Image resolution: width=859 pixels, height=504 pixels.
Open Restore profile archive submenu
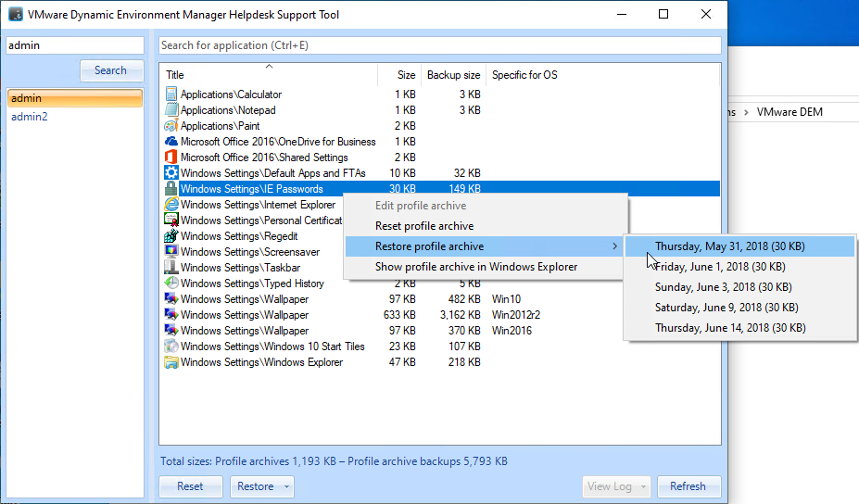point(484,246)
